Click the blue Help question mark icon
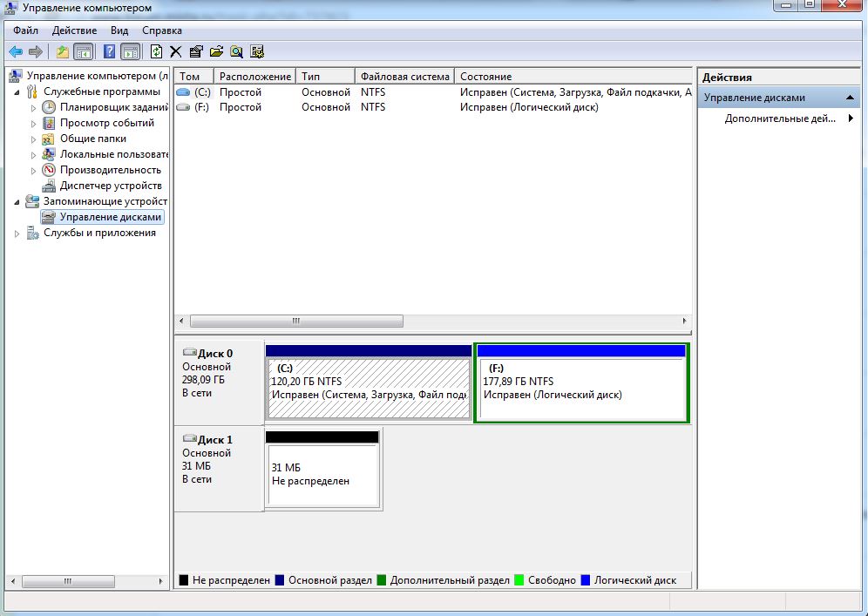Image resolution: width=868 pixels, height=616 pixels. click(110, 52)
